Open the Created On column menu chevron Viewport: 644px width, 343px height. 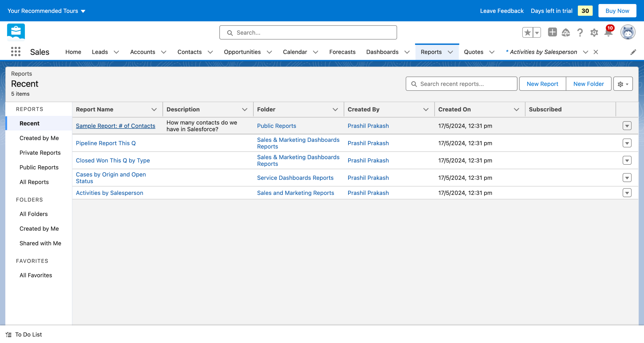point(516,109)
